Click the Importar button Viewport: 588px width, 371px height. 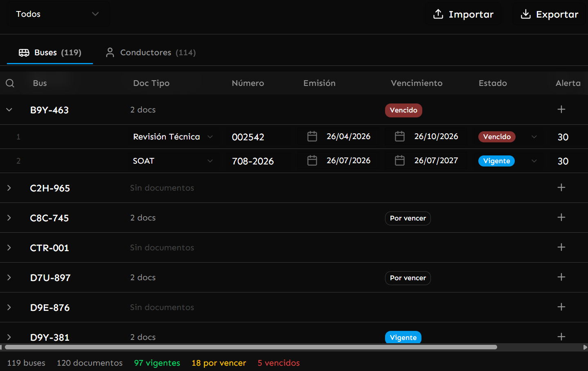(463, 14)
